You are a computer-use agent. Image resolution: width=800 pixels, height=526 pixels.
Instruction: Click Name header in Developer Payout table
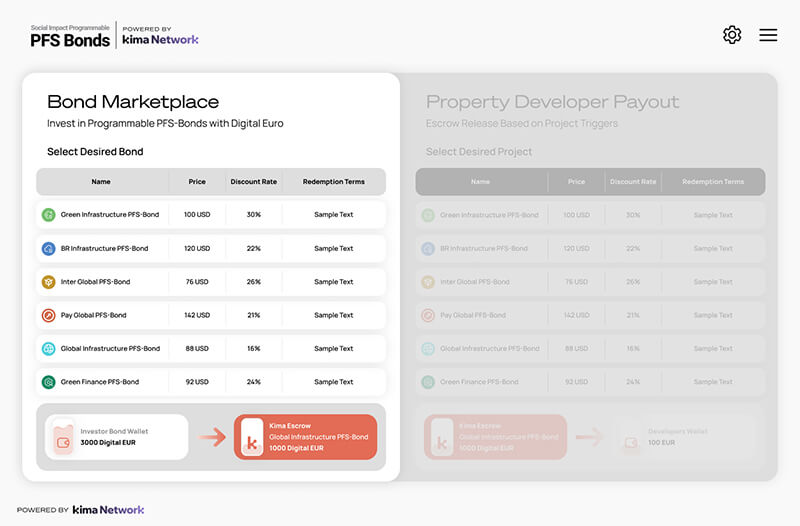(481, 182)
